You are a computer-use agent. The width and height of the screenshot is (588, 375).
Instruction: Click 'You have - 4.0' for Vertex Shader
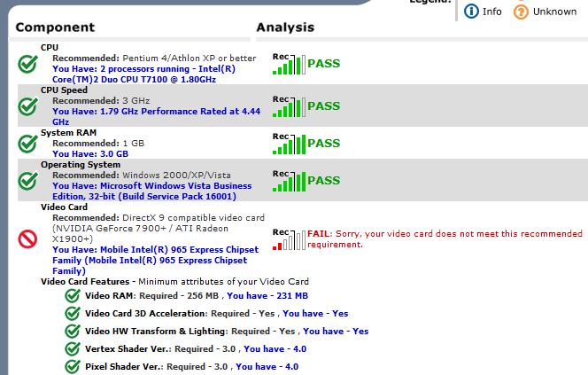275,348
